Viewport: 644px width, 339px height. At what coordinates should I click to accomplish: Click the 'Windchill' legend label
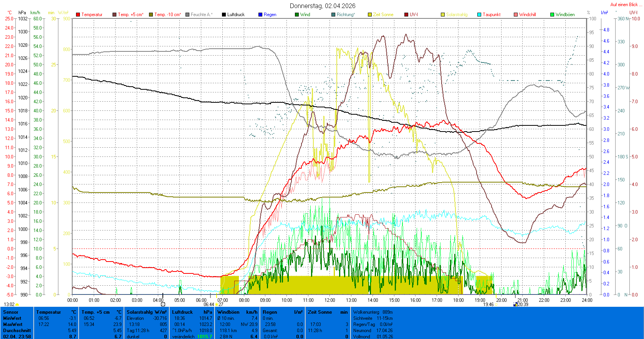527,15
